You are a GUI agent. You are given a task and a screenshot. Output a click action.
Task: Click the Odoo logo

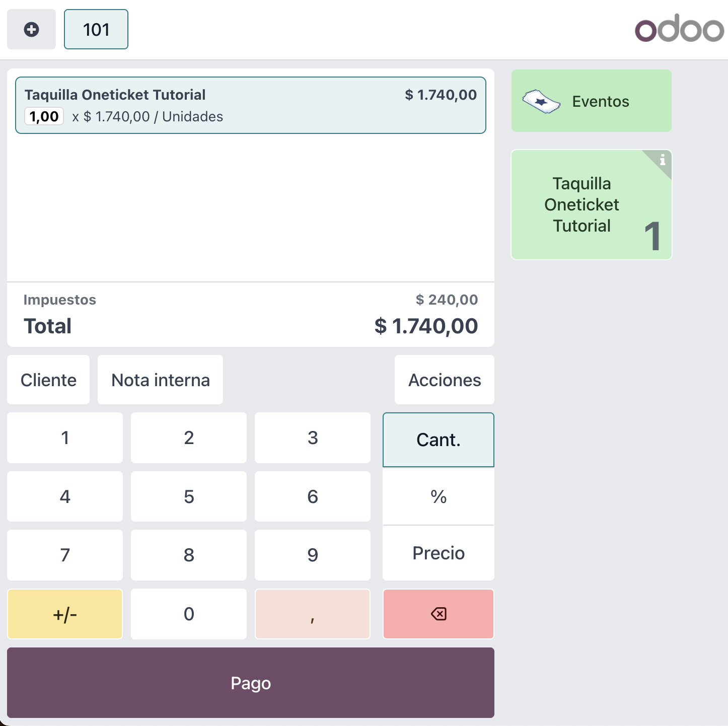pyautogui.click(x=679, y=29)
